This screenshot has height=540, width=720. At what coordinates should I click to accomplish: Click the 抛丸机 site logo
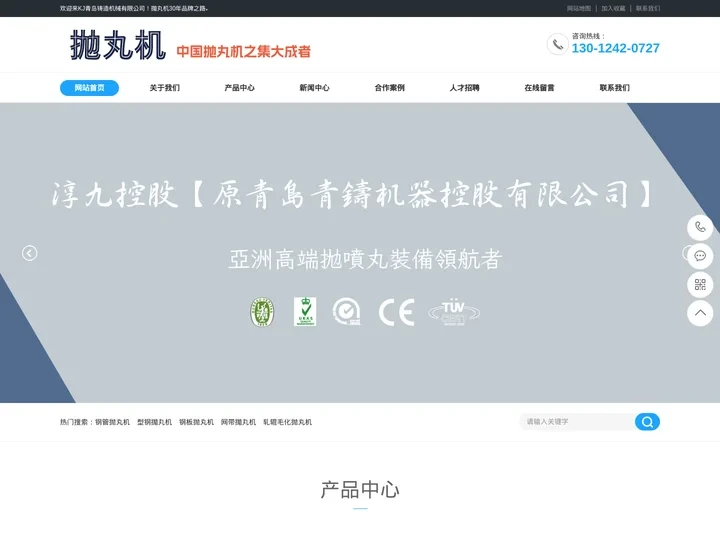pos(118,45)
